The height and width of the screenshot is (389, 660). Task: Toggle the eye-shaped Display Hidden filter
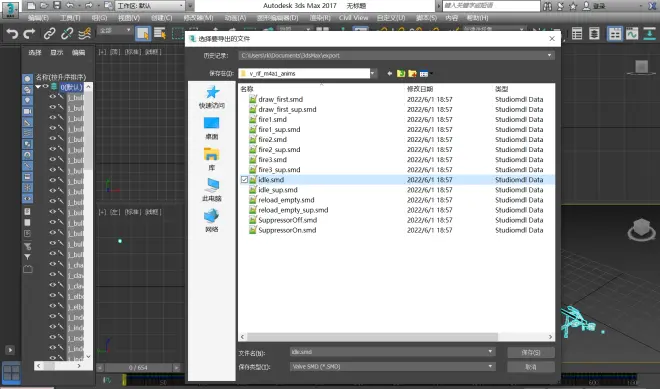coord(27,198)
